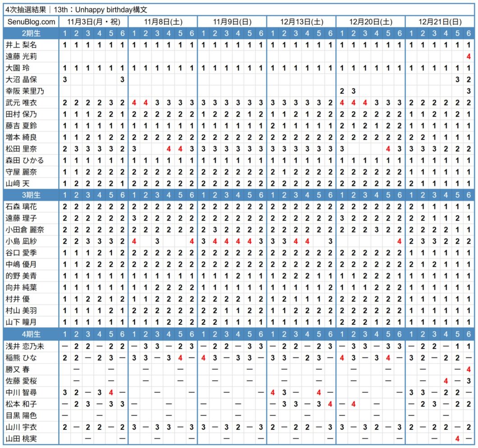Click the name 小島 凪紗
Image resolution: width=478 pixels, height=448 pixels.
click(21, 241)
